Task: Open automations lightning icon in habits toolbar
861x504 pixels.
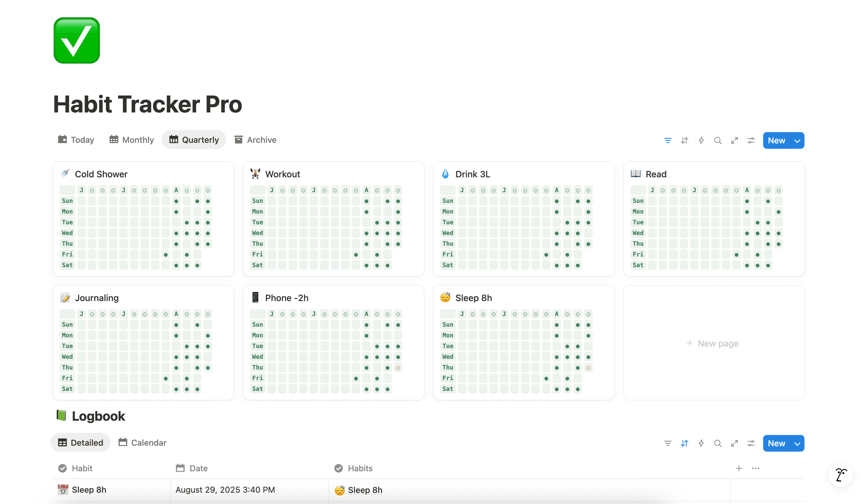Action: [x=701, y=140]
